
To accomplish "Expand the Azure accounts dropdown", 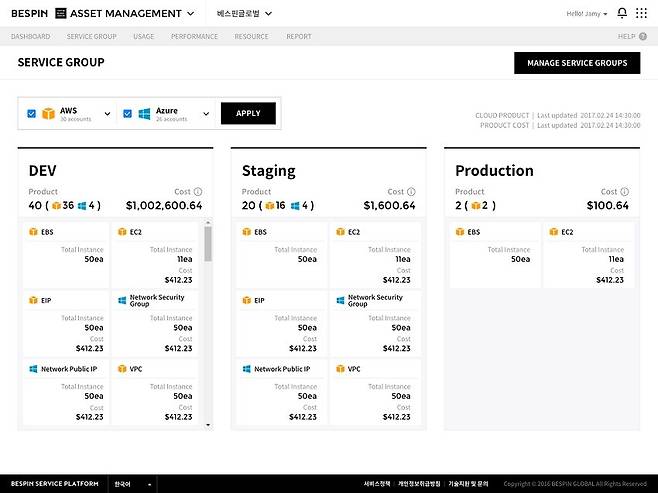I will (206, 114).
